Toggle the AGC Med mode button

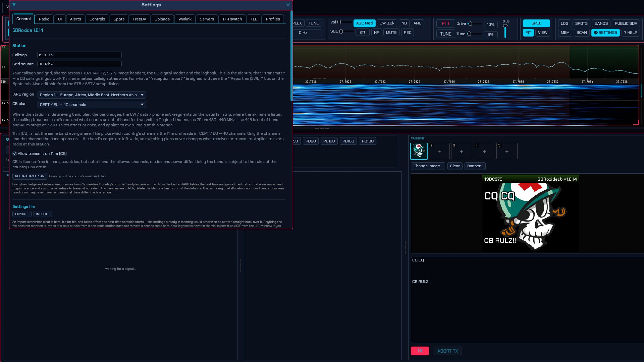click(x=364, y=23)
